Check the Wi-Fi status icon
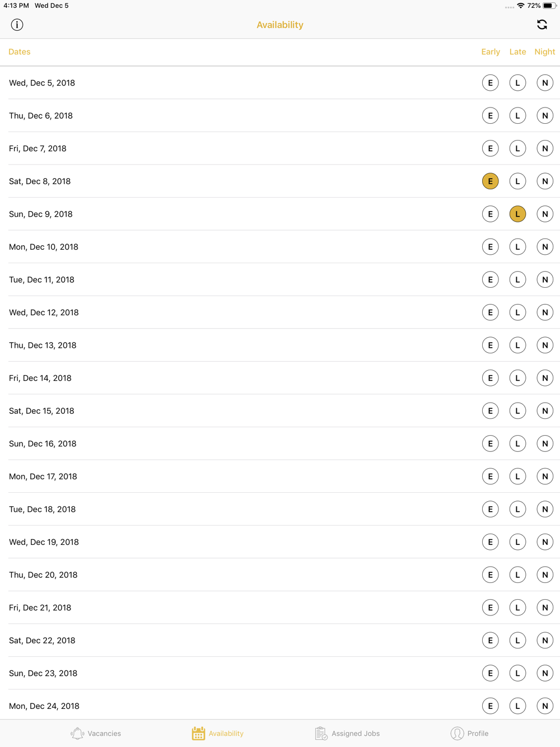560x747 pixels. pyautogui.click(x=521, y=6)
